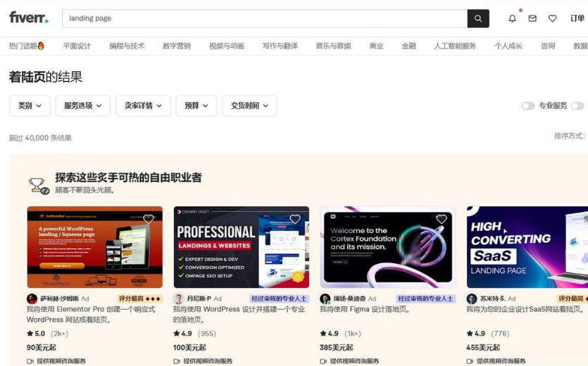588x366 pixels.
Task: Click 经过审核的专业人士 badge on 博扬·桑迪奇 gig
Action: coord(425,298)
